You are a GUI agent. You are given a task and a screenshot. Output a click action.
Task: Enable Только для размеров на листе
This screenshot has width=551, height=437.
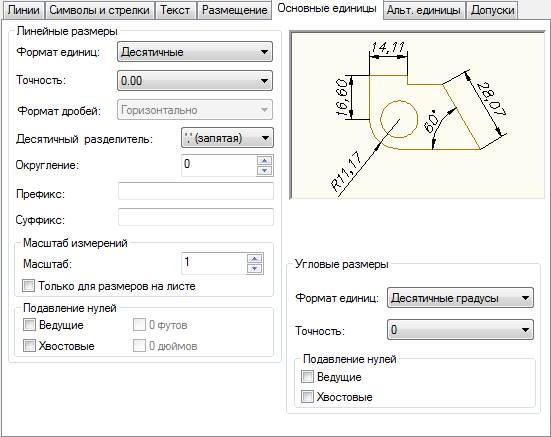click(x=28, y=286)
